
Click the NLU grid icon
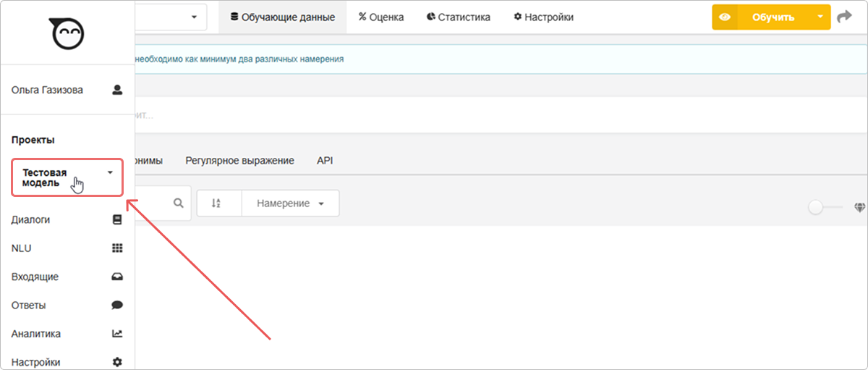(117, 248)
